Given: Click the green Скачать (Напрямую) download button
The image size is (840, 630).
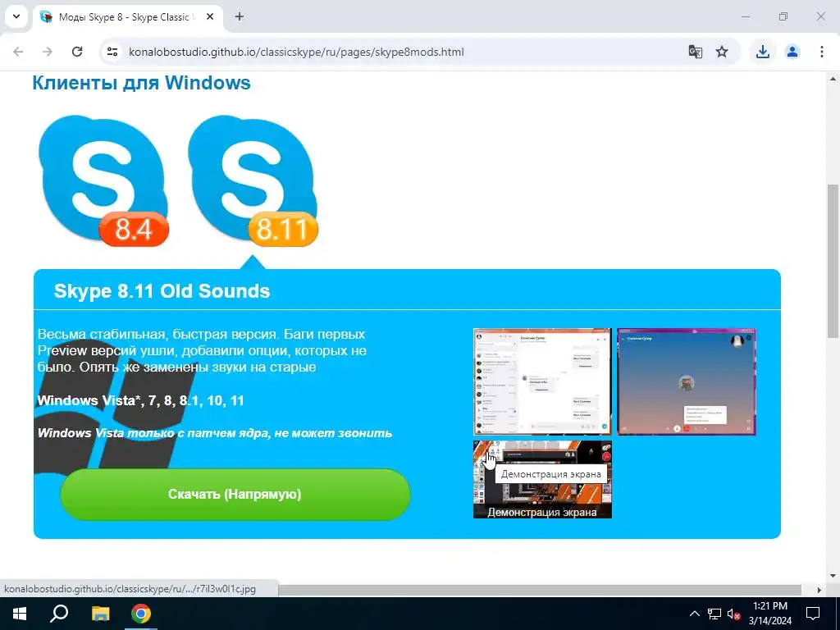Looking at the screenshot, I should click(235, 494).
